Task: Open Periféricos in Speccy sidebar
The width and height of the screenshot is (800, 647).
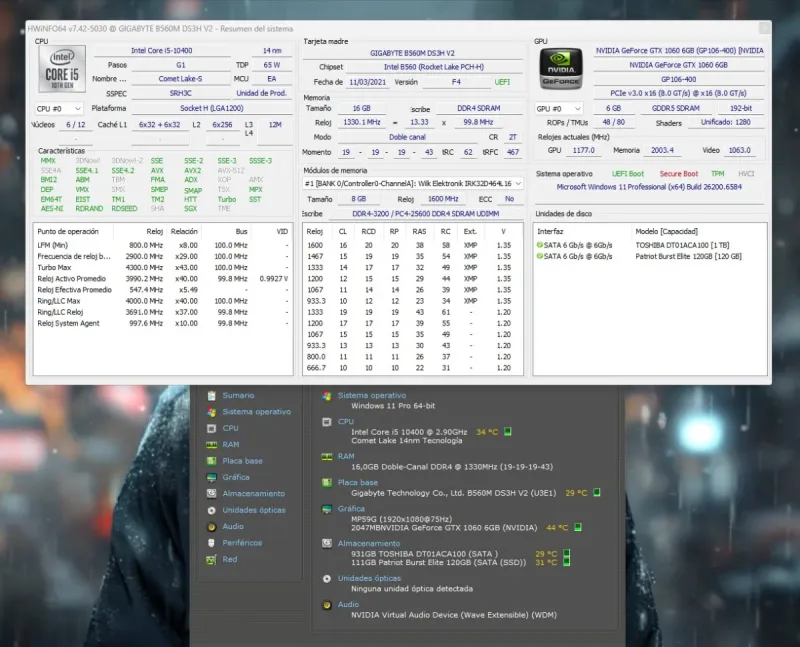Action: (x=242, y=542)
